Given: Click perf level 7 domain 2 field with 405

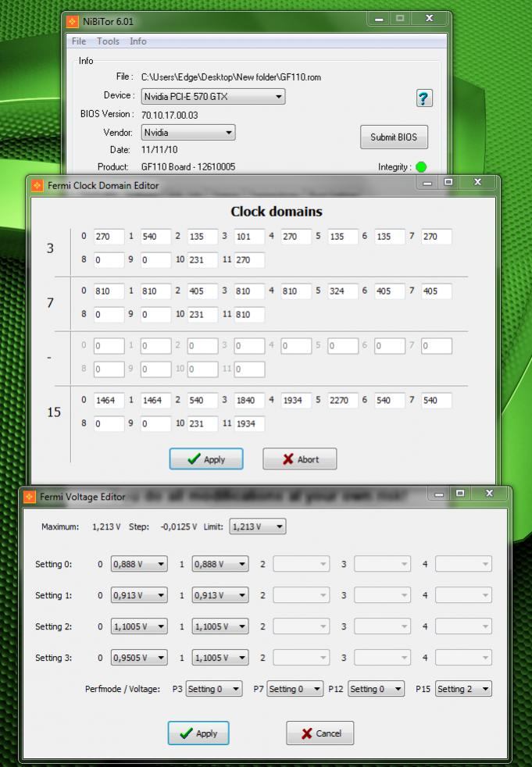Looking at the screenshot, I should point(202,291).
